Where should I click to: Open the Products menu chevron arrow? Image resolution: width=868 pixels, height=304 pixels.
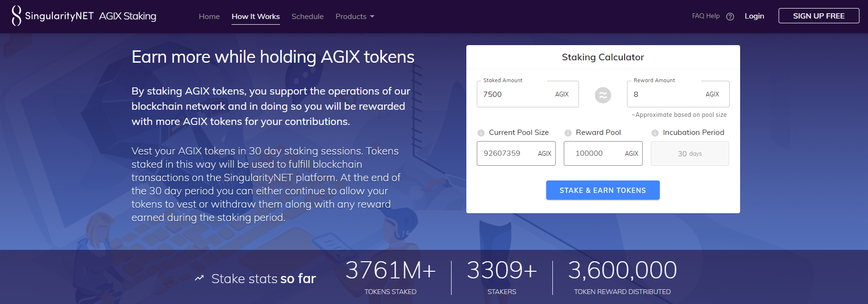(372, 17)
